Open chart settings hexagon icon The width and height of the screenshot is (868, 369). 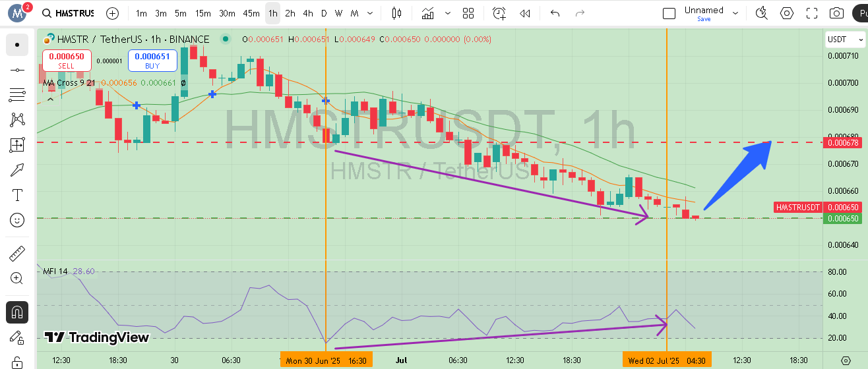click(x=787, y=13)
